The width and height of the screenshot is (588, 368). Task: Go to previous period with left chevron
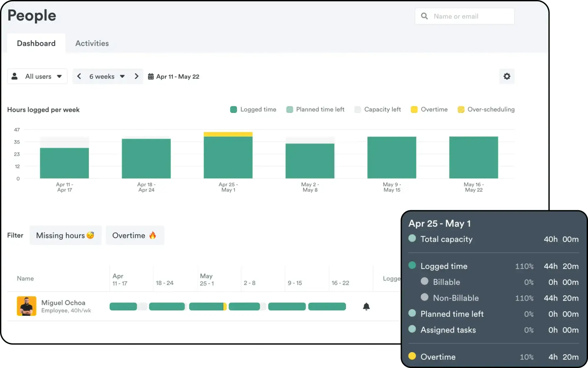coord(79,77)
